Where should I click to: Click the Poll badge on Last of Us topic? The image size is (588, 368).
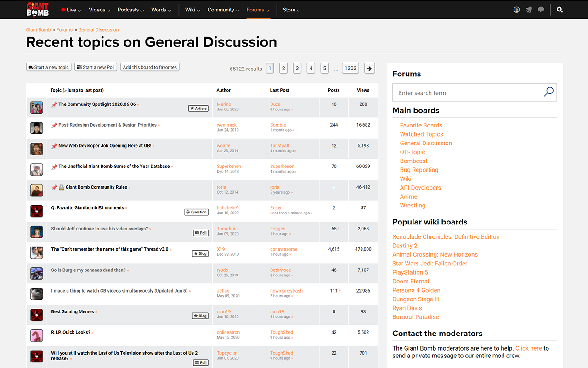[201, 362]
